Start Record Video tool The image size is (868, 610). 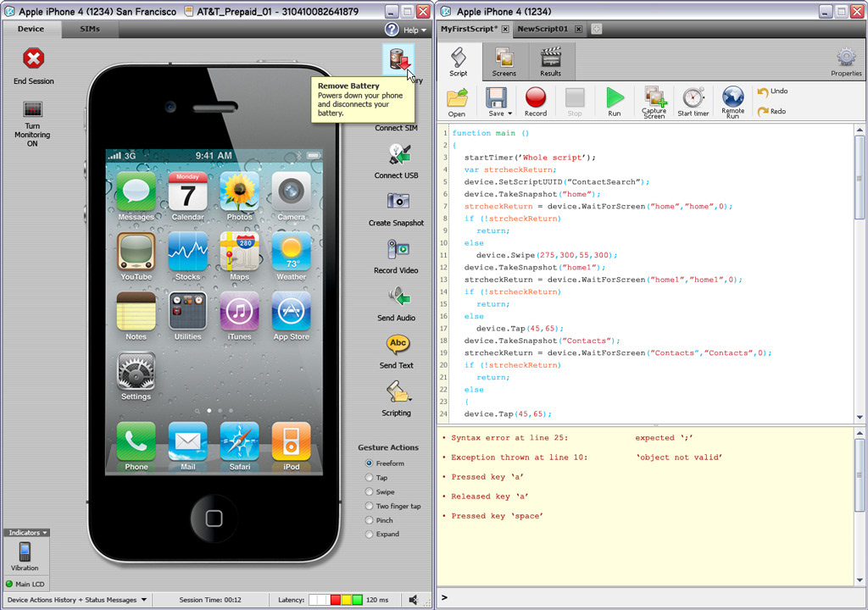398,249
